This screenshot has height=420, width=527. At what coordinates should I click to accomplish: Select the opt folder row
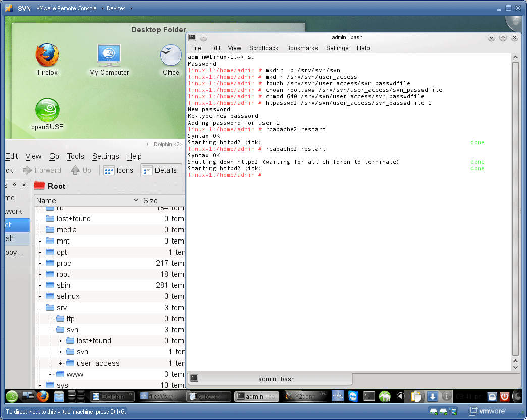pos(110,252)
